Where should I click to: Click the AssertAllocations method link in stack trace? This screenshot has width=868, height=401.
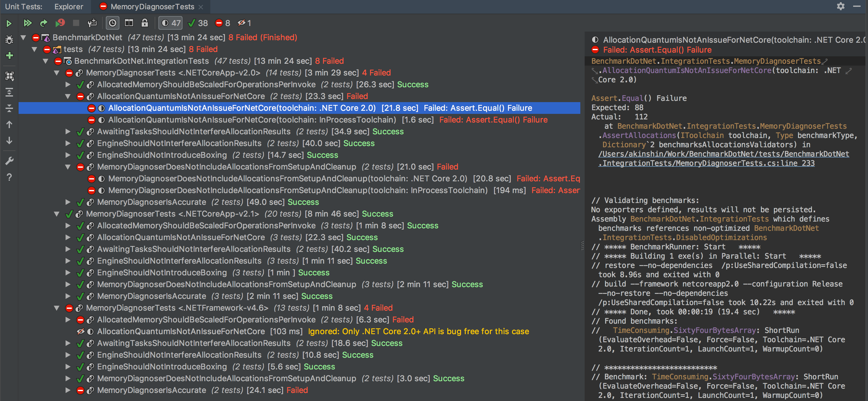pos(639,136)
